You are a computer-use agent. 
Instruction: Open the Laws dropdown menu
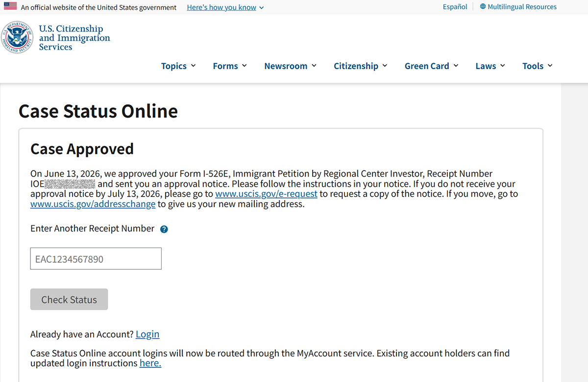[x=490, y=66]
